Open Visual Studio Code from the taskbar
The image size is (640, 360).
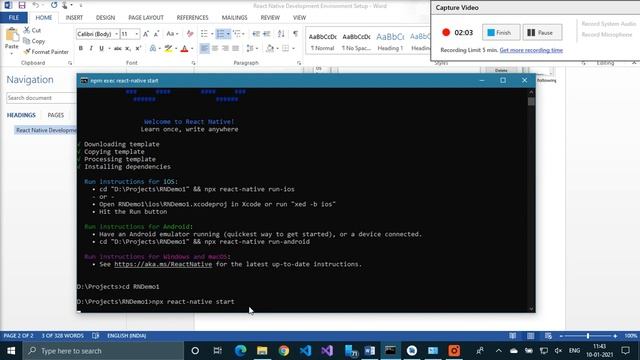coord(305,351)
